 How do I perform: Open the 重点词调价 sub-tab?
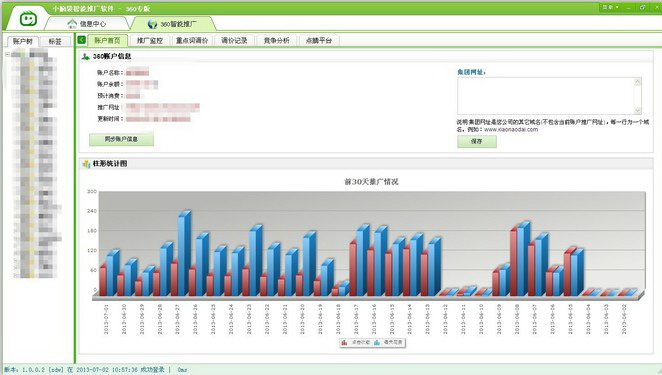pyautogui.click(x=192, y=41)
